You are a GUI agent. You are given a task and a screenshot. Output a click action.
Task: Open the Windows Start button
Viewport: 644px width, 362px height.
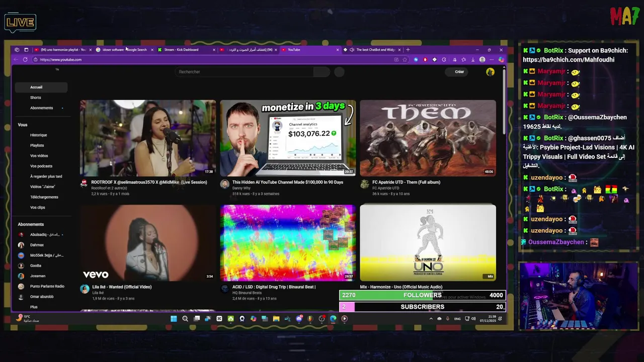pyautogui.click(x=174, y=318)
